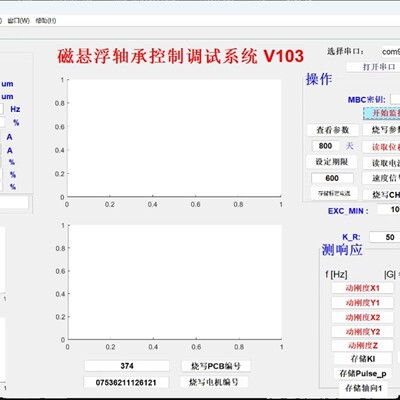The width and height of the screenshot is (400, 400).
Task: Click the 读取电 current read button
Action: tap(381, 163)
